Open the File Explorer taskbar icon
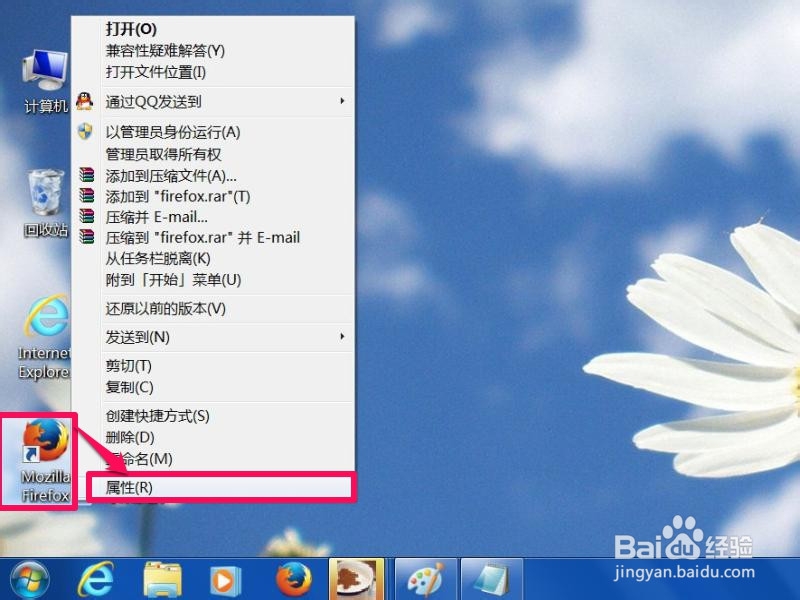 tap(162, 580)
